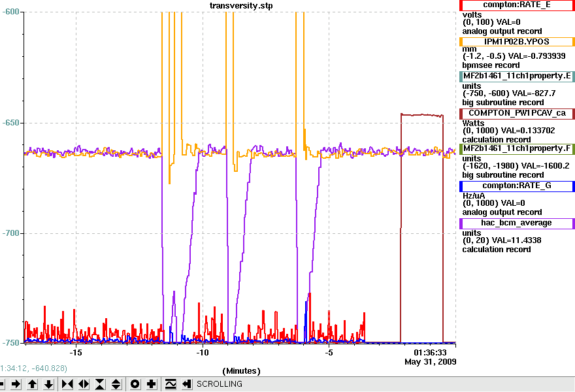
Task: Click the 01:36:33 timestamp label
Action: (430, 353)
